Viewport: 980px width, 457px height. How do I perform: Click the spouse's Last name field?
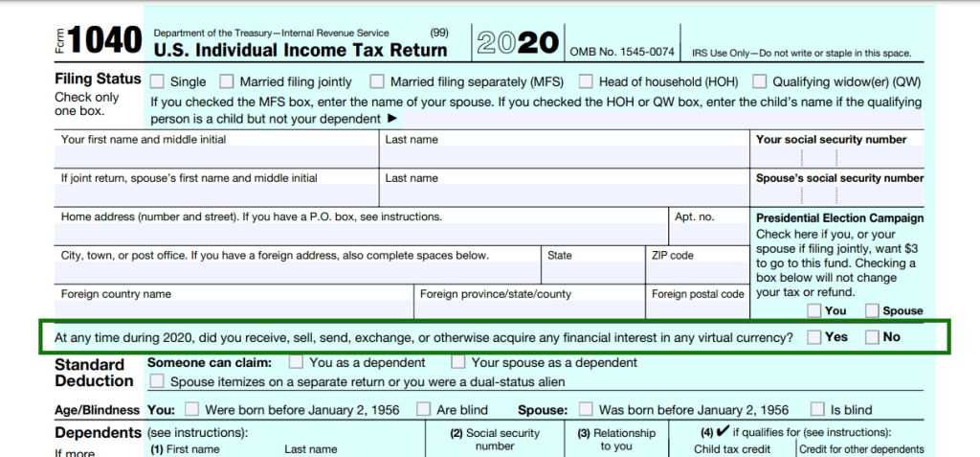pos(565,195)
